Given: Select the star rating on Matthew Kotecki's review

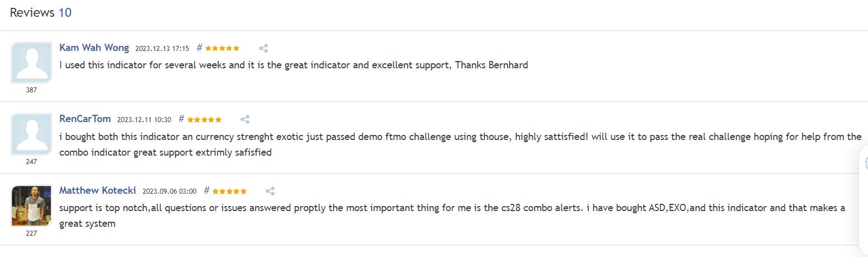Looking at the screenshot, I should [x=229, y=191].
